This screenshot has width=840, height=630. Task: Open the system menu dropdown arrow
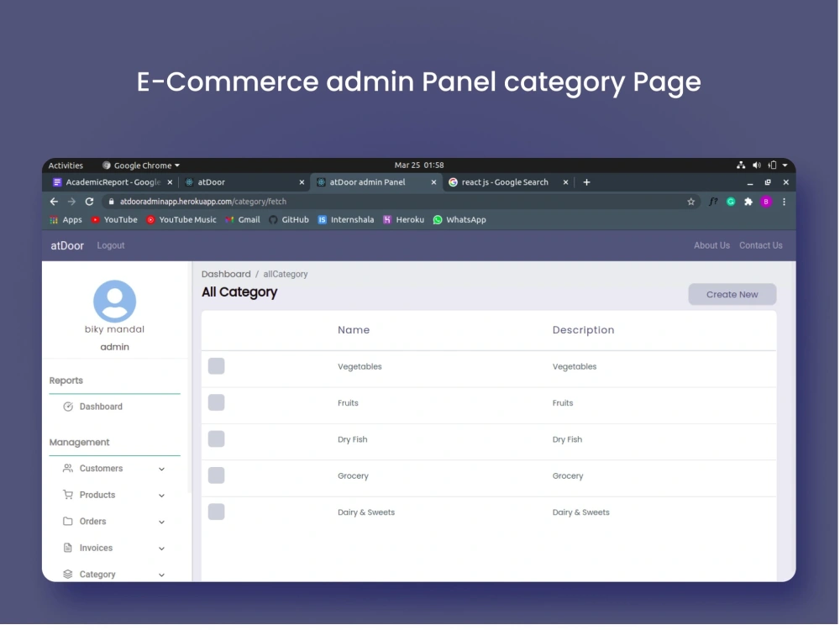tap(785, 165)
